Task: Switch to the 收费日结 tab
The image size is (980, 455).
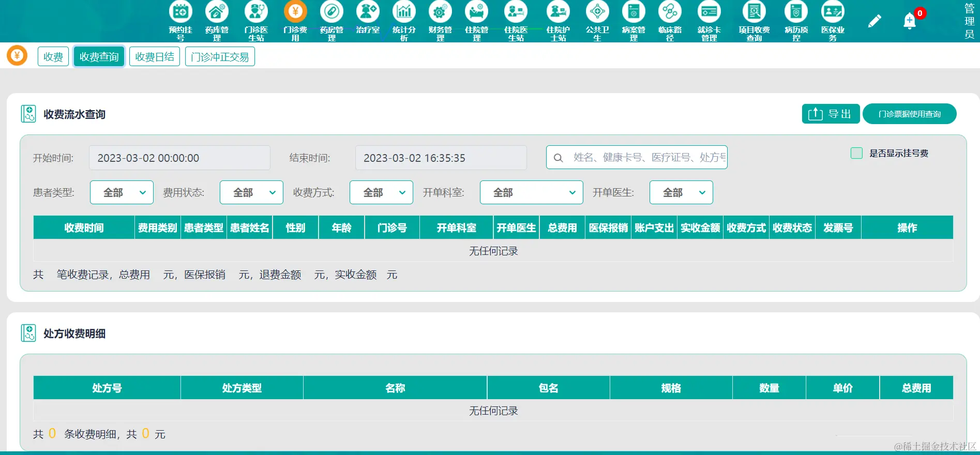Action: click(x=155, y=56)
